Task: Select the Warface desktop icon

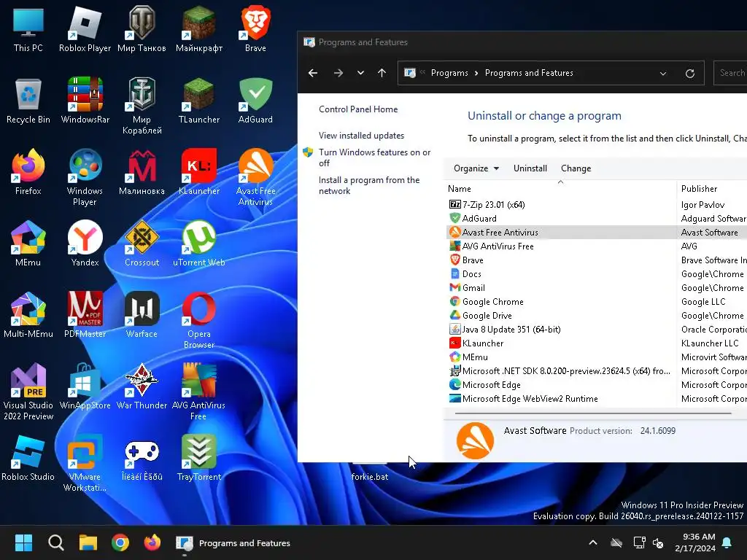Action: (142, 315)
